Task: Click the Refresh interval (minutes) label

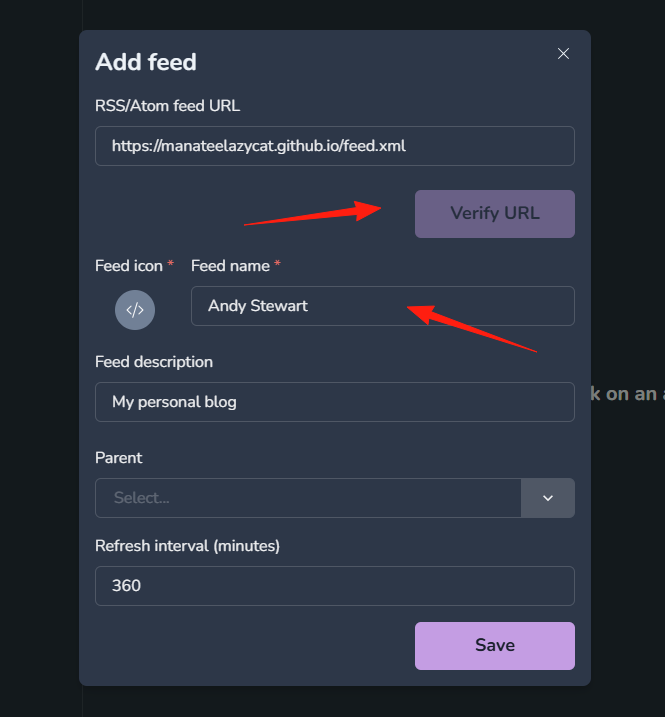Action: click(187, 546)
